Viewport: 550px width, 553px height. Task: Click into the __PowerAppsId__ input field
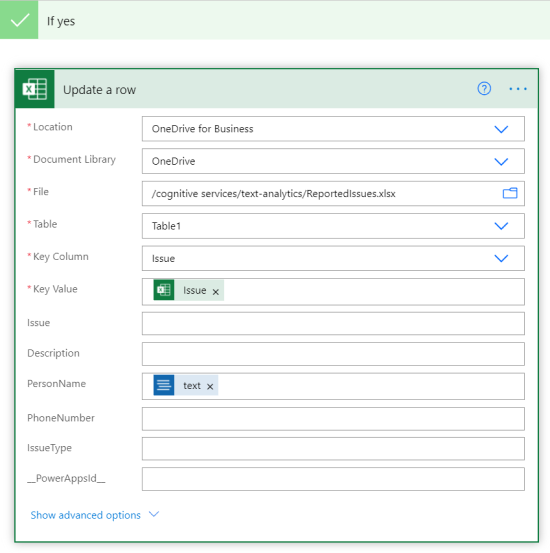coord(333,479)
